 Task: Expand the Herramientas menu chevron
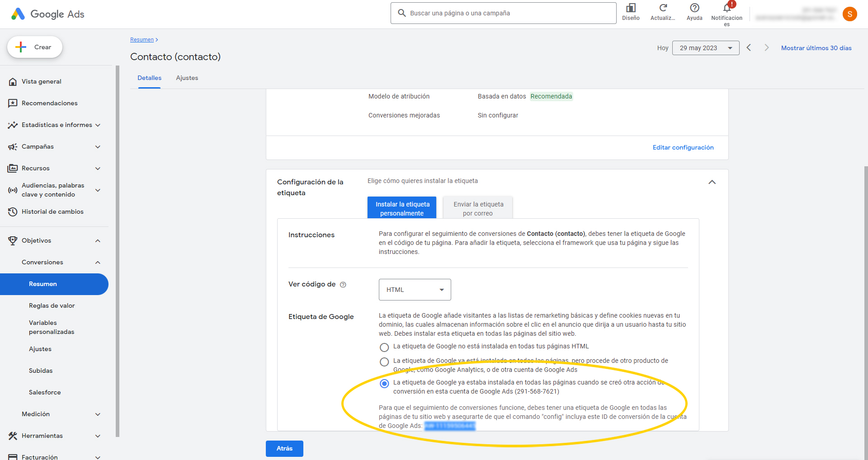[98, 436]
